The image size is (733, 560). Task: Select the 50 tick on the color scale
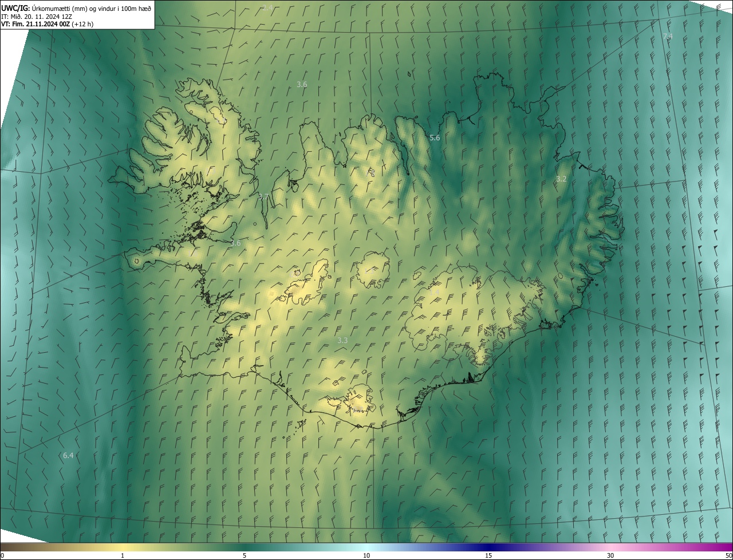(x=728, y=555)
